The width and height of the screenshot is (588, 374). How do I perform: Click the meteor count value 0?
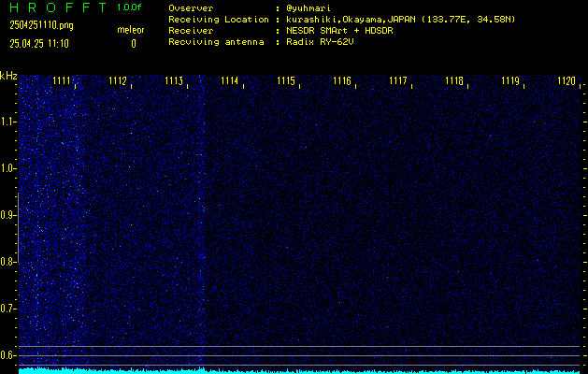(x=134, y=44)
